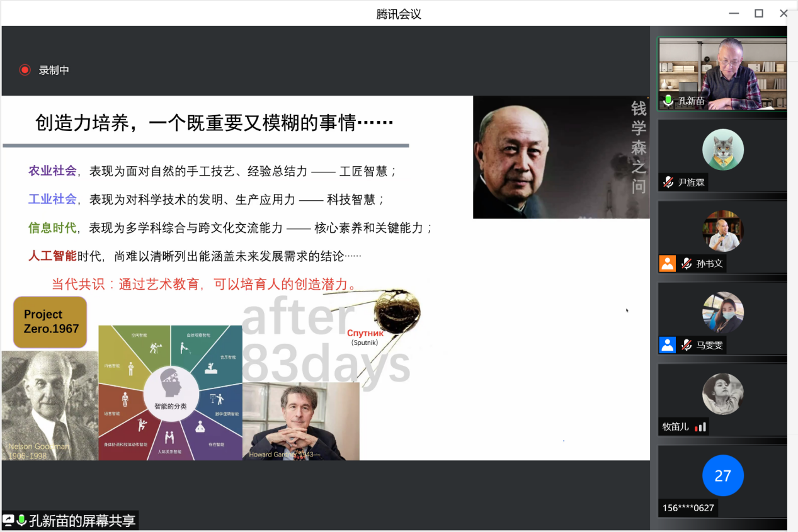Click the screen share icon in bottom-left label

(x=8, y=520)
